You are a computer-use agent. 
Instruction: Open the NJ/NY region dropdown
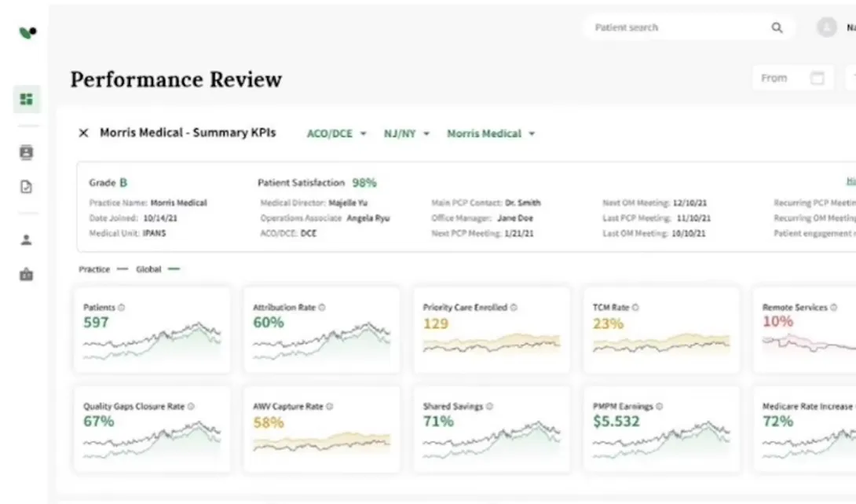[x=406, y=133]
